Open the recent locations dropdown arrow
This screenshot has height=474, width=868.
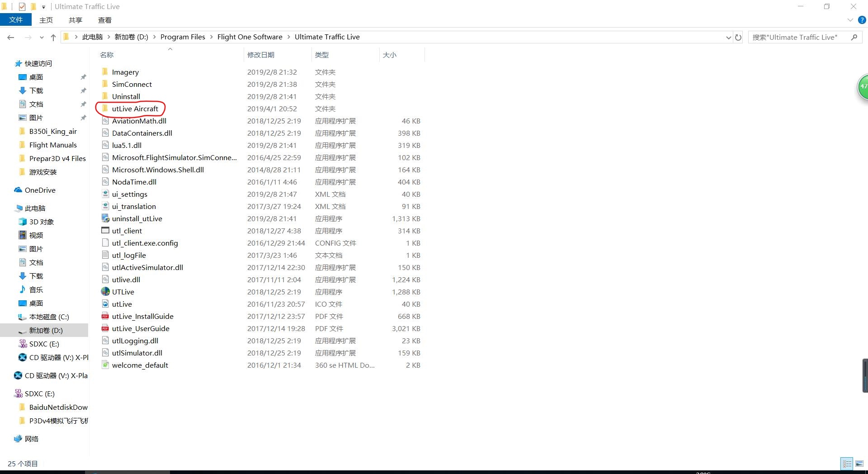[x=42, y=38]
